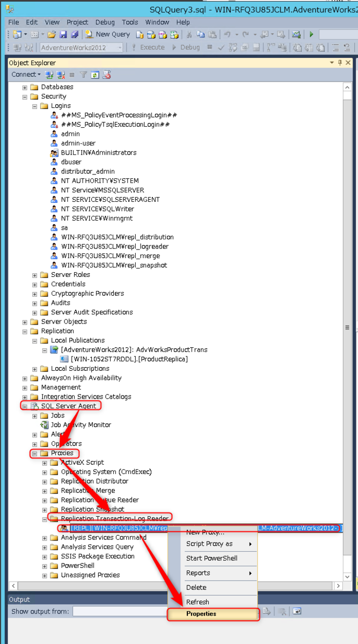This screenshot has height=644, width=358.
Task: Click the Debug button in SQL toolbar
Action: tap(186, 47)
